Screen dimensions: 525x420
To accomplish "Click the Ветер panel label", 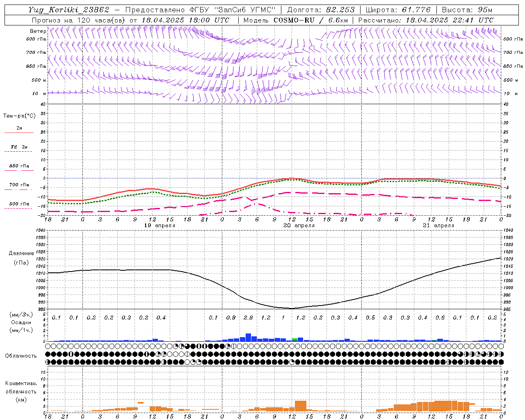I will click(x=38, y=31).
